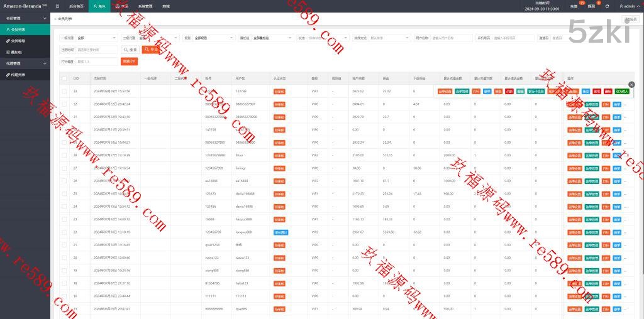Focus the 用户名称 username input field

(x=451, y=38)
